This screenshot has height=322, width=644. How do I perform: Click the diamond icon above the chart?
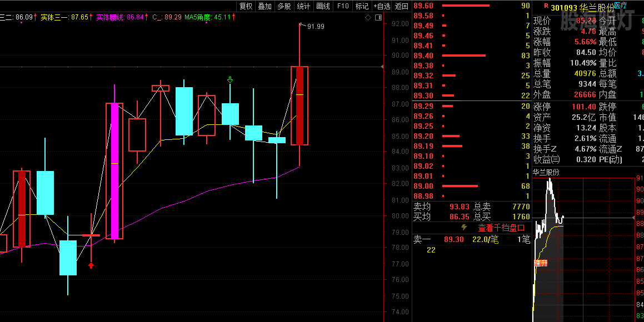368,18
